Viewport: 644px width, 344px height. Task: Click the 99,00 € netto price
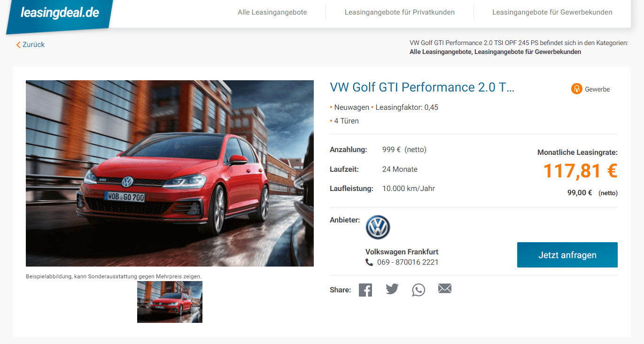click(592, 193)
